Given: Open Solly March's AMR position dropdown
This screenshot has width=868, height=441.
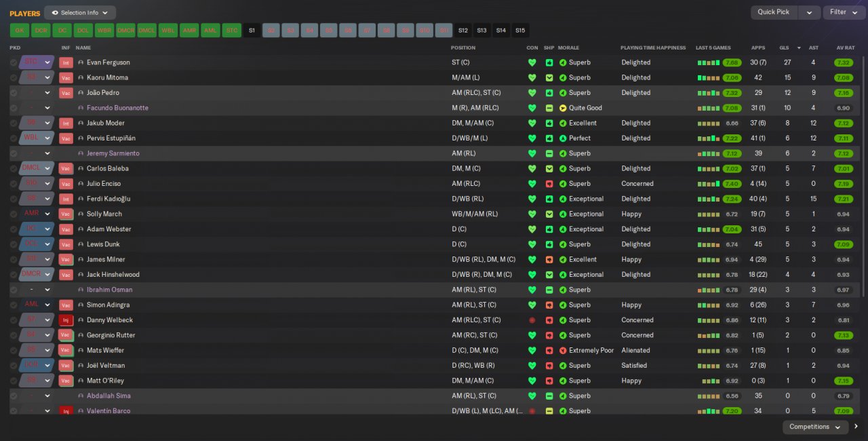Looking at the screenshot, I should point(37,214).
